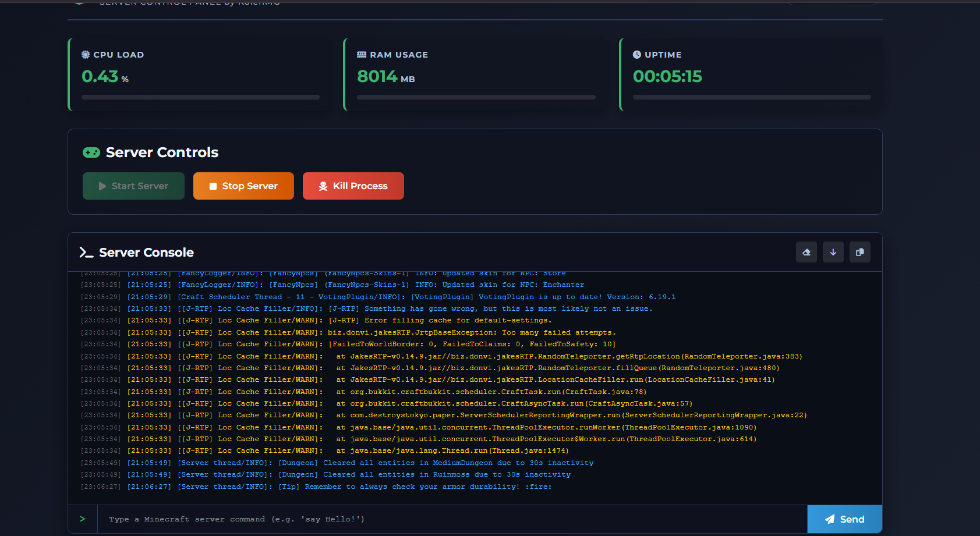Click the Server Console heading
980x536 pixels.
(146, 253)
